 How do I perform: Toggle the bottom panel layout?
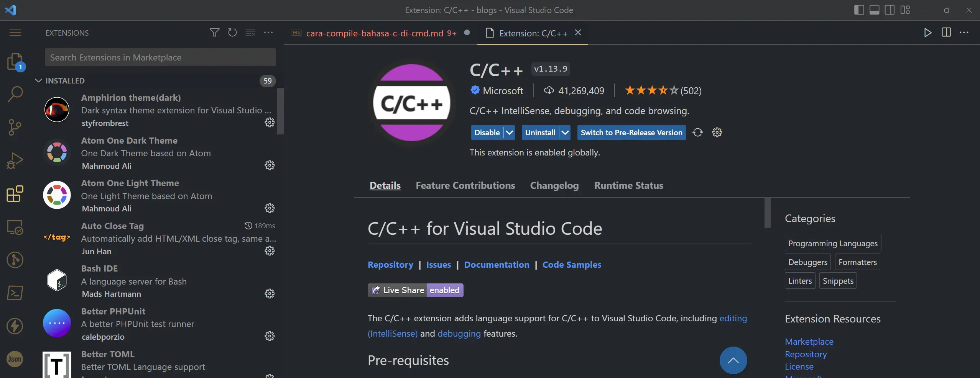[874, 10]
